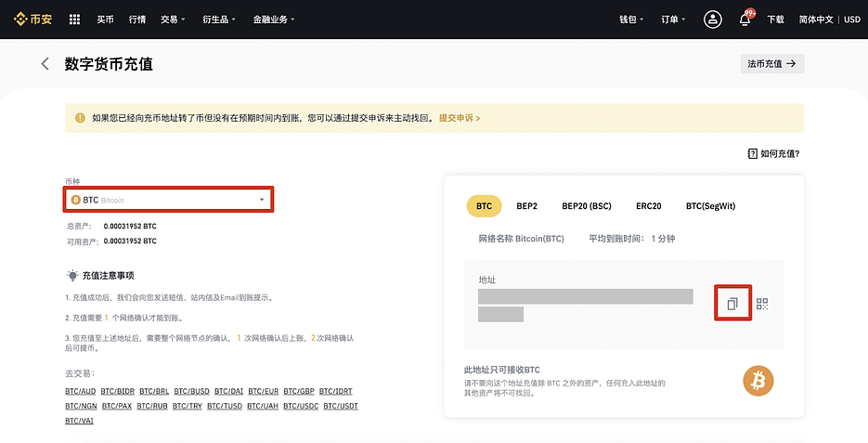Open the 买币 menu item
868x443 pixels.
click(x=105, y=20)
